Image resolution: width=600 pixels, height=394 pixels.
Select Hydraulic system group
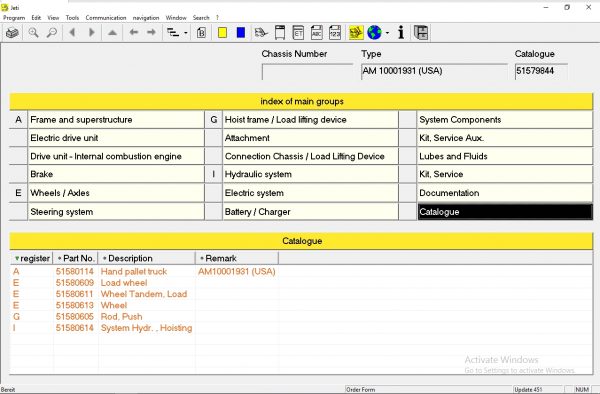point(310,174)
